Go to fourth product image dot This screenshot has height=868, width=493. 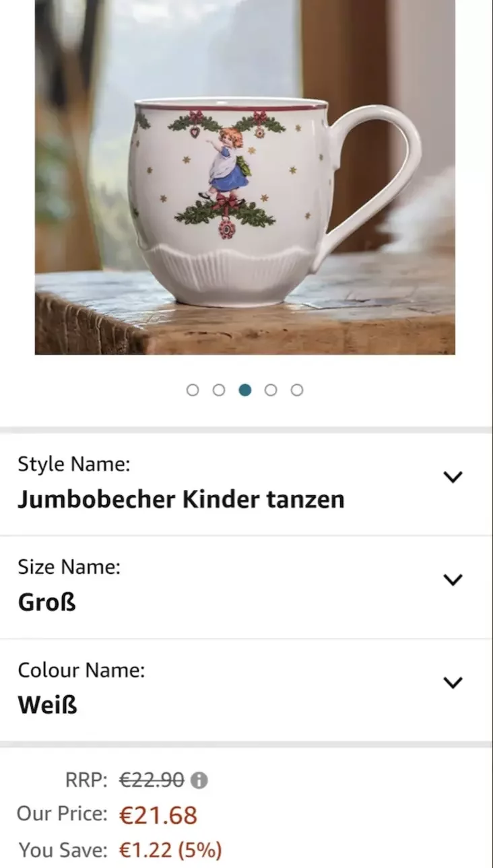click(x=271, y=390)
